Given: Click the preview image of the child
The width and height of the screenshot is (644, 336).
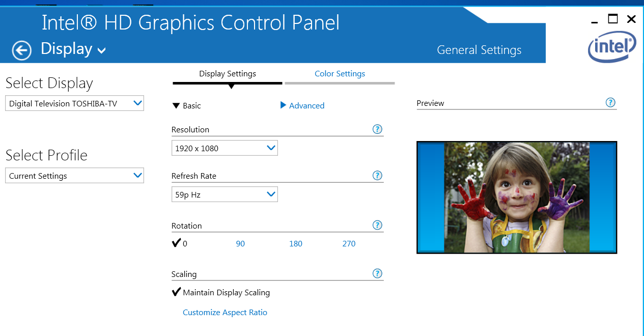Looking at the screenshot, I should point(517,197).
